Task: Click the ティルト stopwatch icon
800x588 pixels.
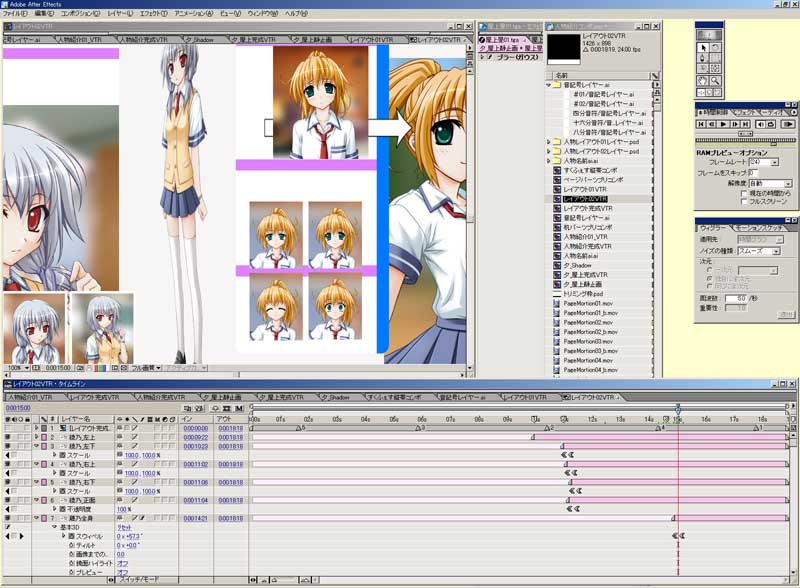Action: click(71, 545)
